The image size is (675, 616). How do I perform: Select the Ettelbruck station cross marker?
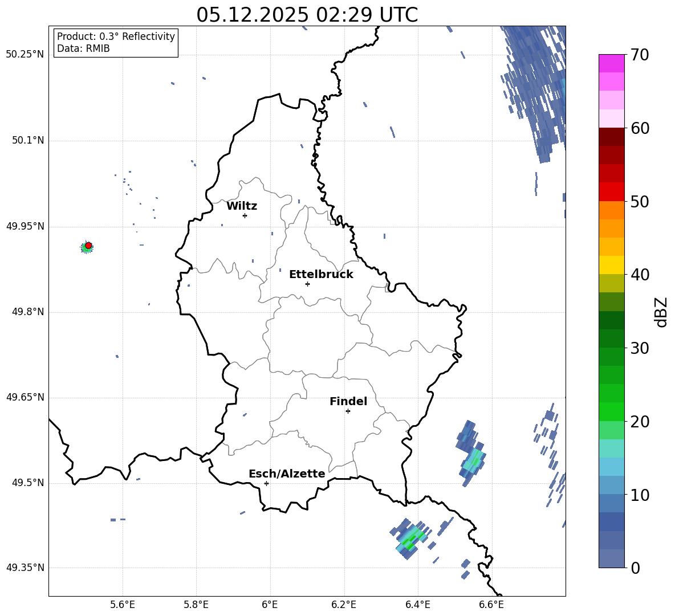pyautogui.click(x=307, y=284)
